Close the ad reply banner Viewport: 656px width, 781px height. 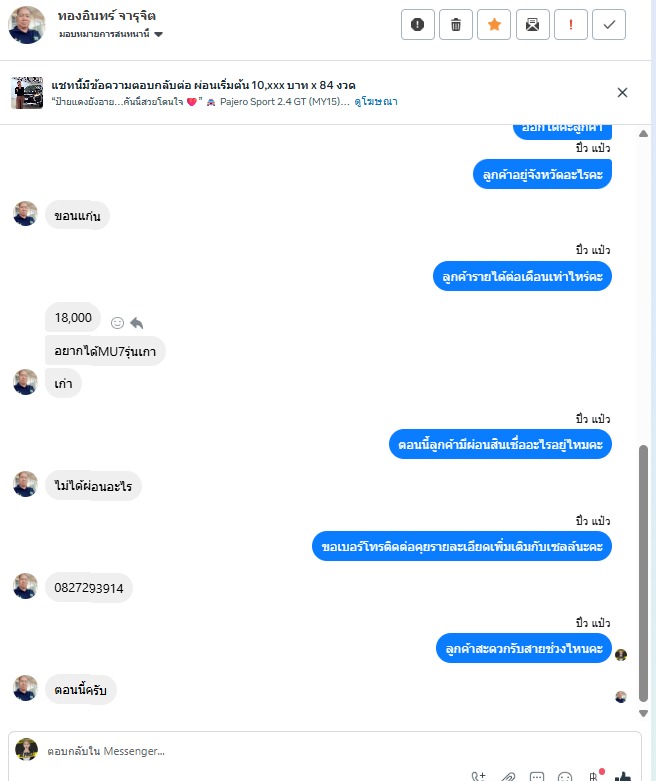[622, 92]
